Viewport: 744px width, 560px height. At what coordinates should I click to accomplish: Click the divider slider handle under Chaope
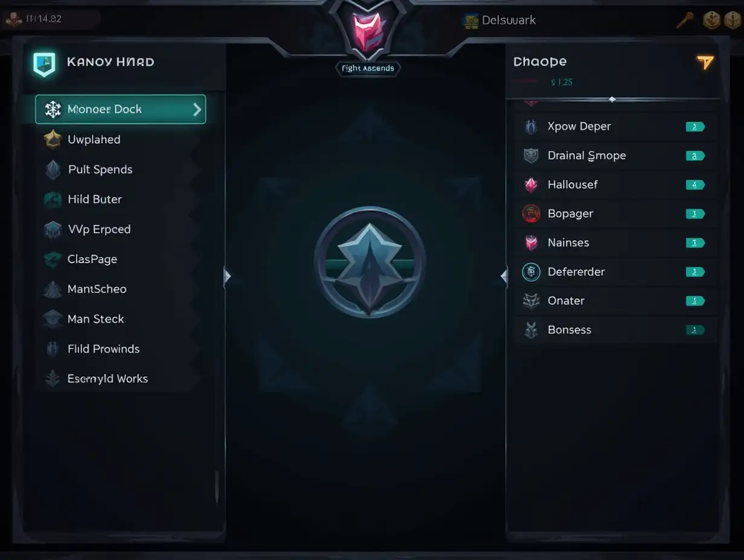click(612, 99)
